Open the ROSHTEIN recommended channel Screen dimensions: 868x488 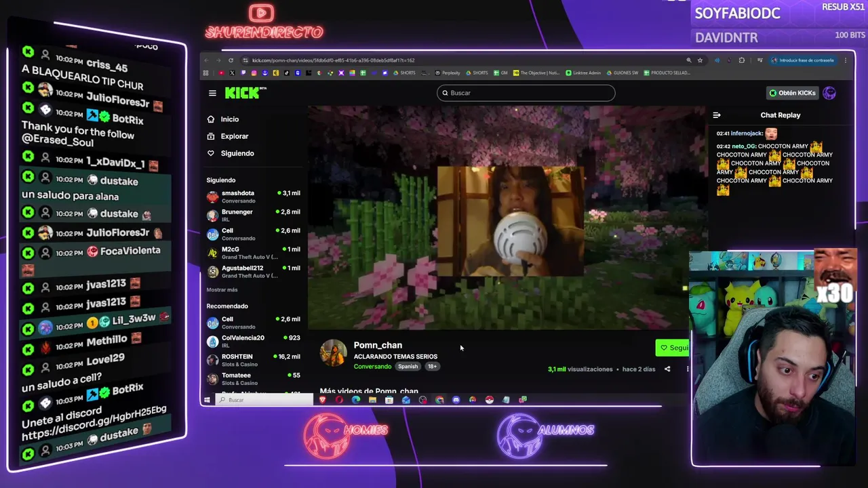click(x=253, y=360)
